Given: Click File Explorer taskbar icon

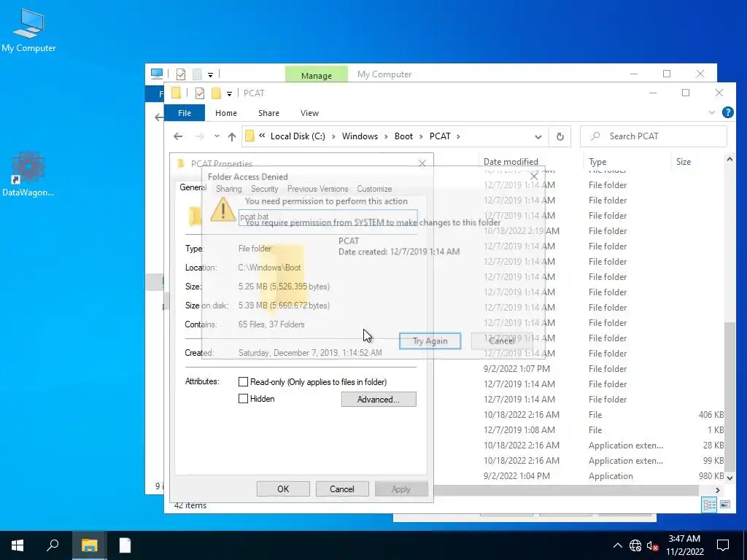Looking at the screenshot, I should (x=89, y=545).
